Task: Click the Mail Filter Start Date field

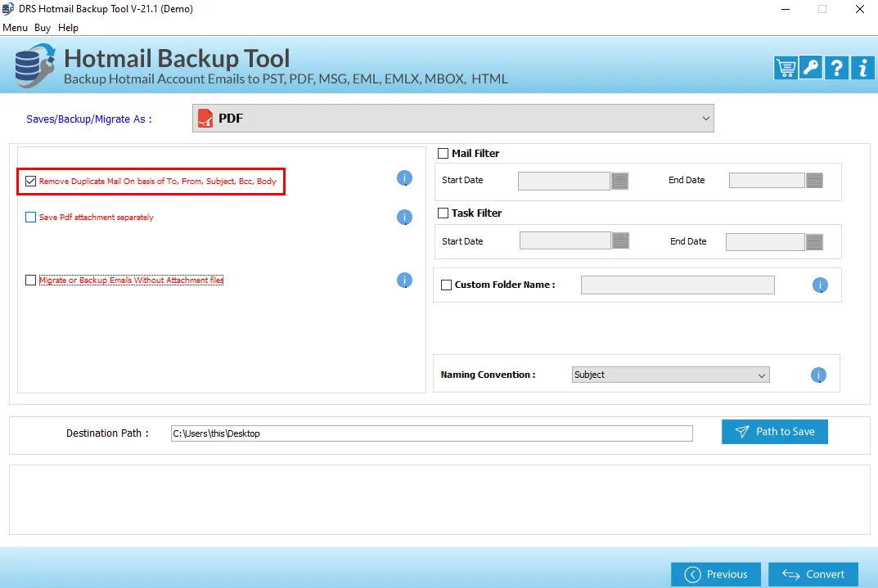Action: pyautogui.click(x=564, y=181)
